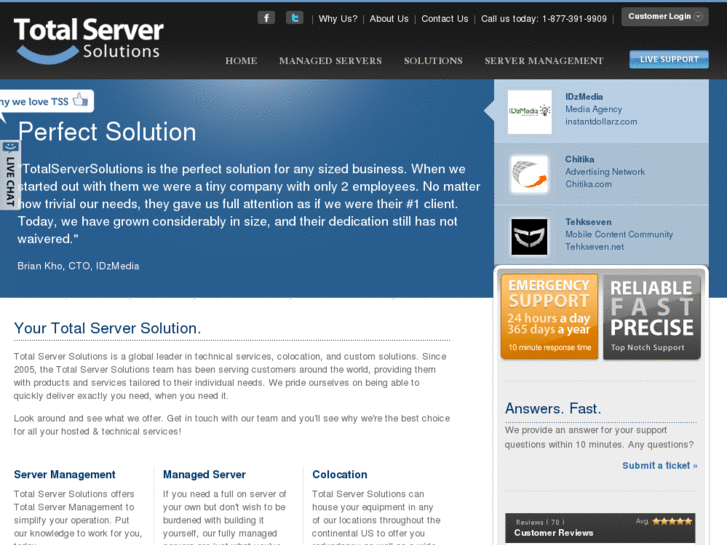Click the Advertising Network label
The width and height of the screenshot is (727, 545).
pyautogui.click(x=605, y=172)
